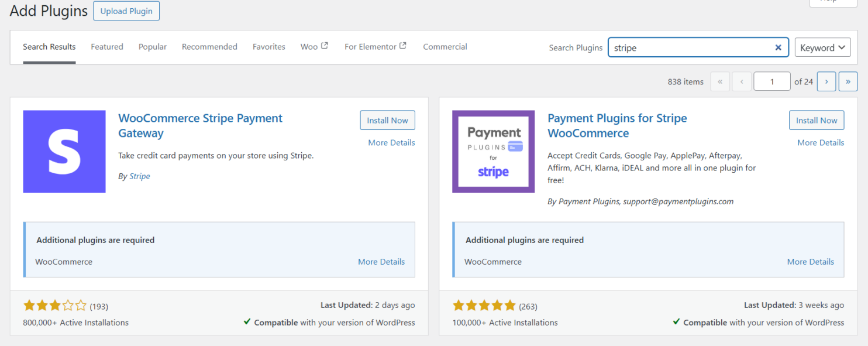Open More Details for required WooCommerce, left card
Image resolution: width=868 pixels, height=346 pixels.
381,262
